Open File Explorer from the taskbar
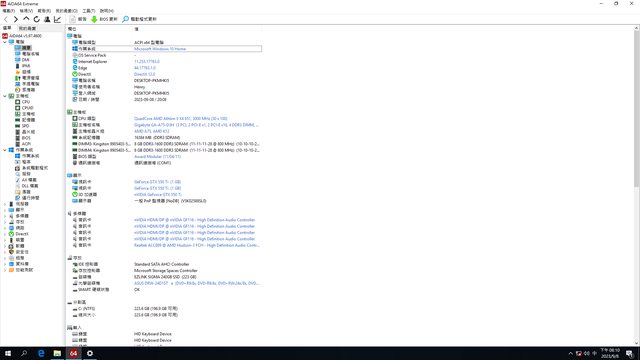Image resolution: width=640 pixels, height=360 pixels. 57,353
